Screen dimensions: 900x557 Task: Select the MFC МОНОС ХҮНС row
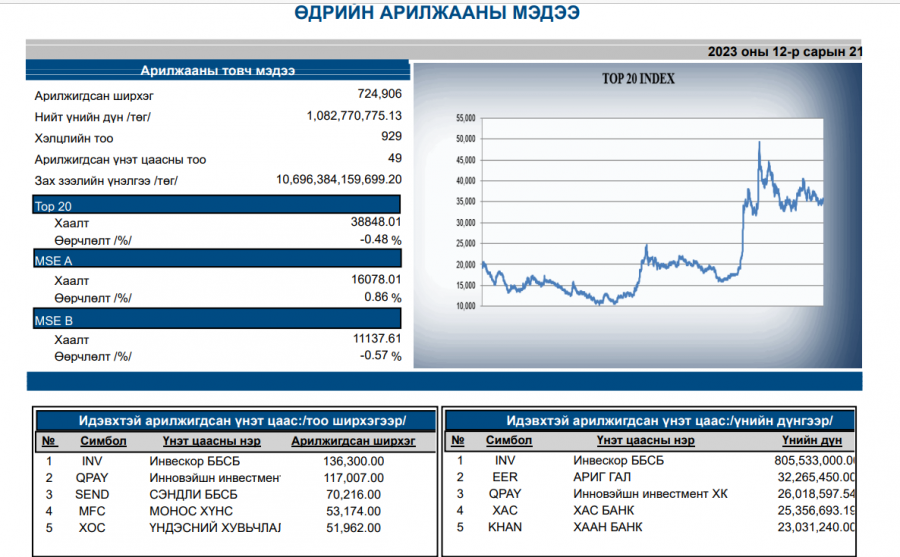pos(235,511)
